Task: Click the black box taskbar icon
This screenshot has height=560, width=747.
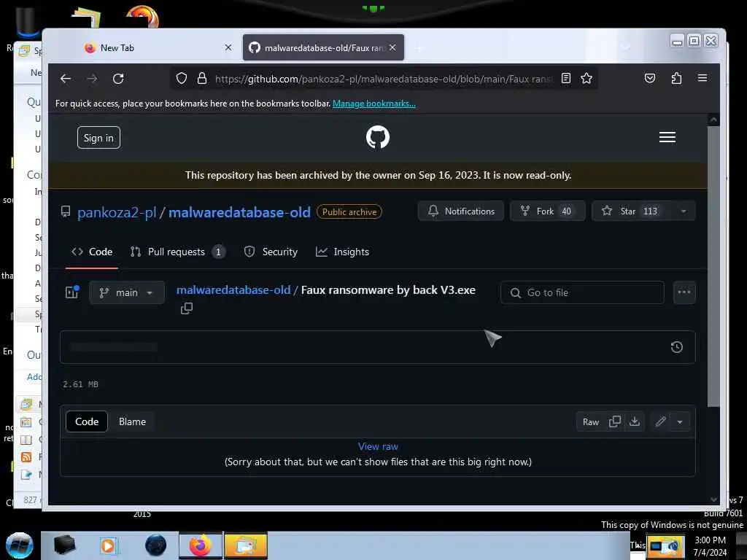Action: pyautogui.click(x=64, y=545)
